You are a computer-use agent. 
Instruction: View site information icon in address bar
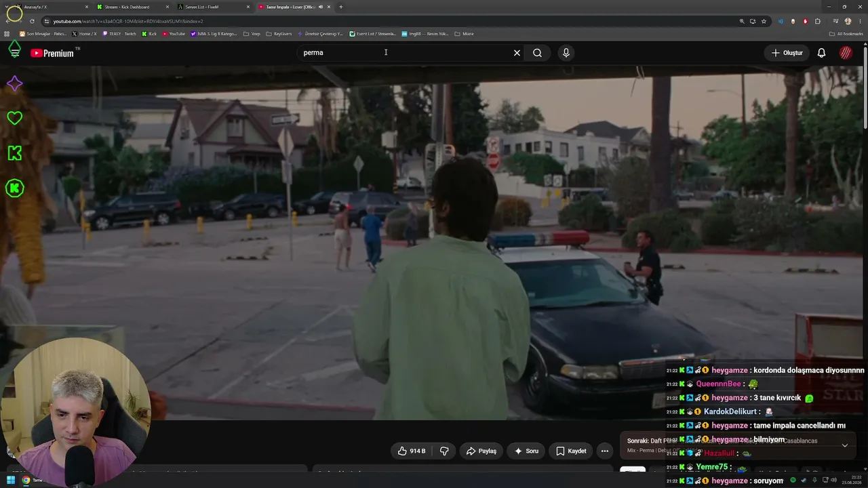click(46, 21)
